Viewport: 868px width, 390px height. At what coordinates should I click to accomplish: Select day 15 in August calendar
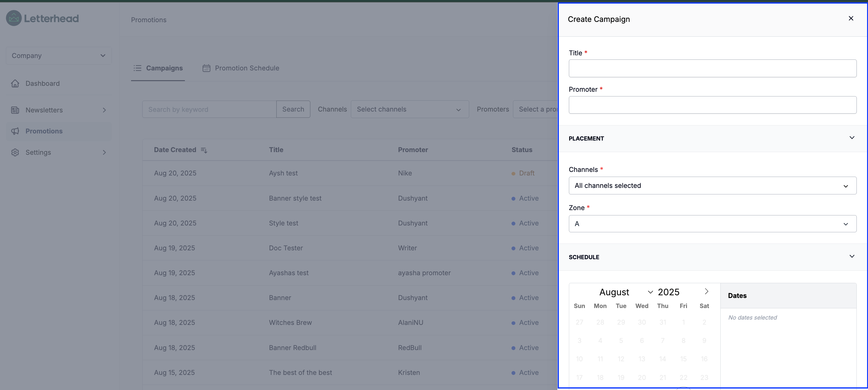coord(683,359)
